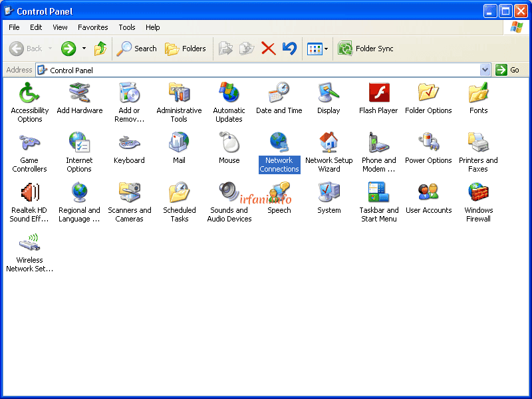This screenshot has width=532, height=399.
Task: Select the Network Connections icon
Action: click(279, 143)
